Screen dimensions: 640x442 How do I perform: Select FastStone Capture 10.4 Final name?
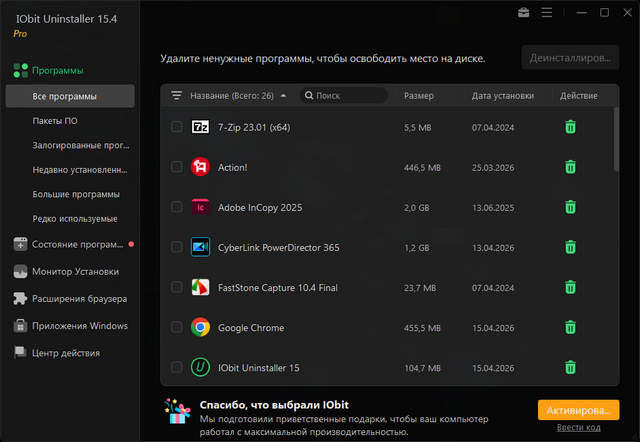coord(278,288)
